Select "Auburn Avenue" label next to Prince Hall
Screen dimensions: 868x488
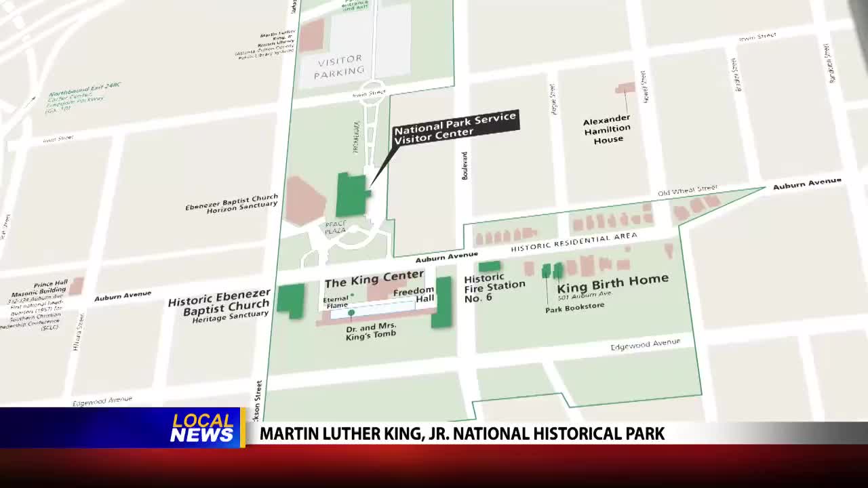tap(122, 296)
